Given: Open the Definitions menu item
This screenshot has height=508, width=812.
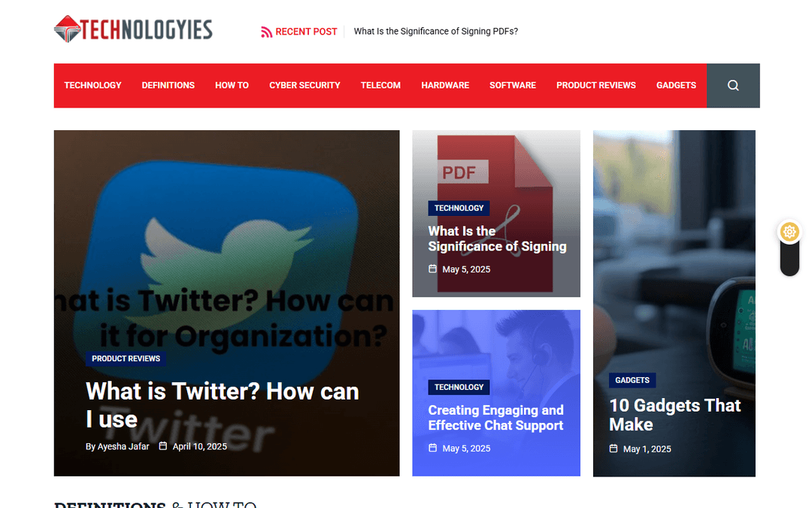Looking at the screenshot, I should 168,86.
